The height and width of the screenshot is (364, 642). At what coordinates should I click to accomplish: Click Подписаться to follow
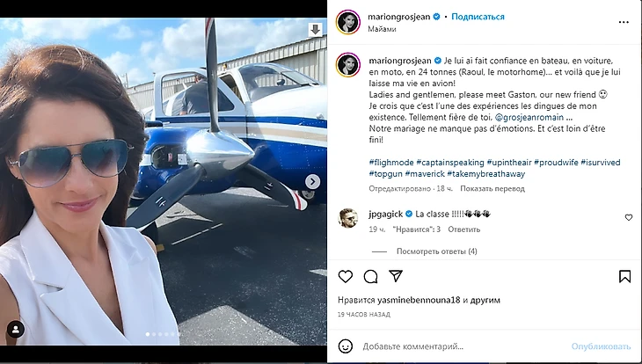478,17
